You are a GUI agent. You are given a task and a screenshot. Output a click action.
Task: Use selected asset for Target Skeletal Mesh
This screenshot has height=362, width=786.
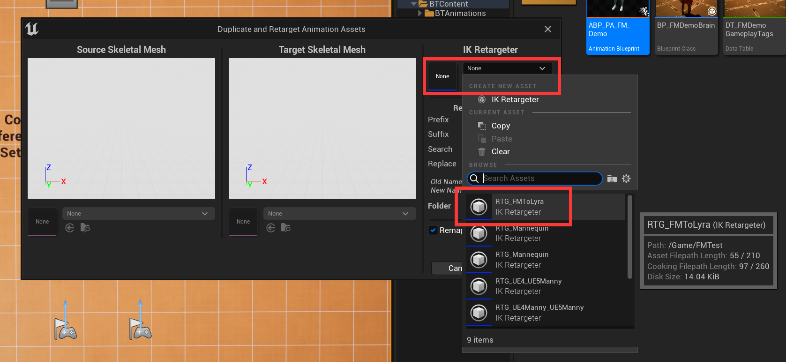pos(271,228)
